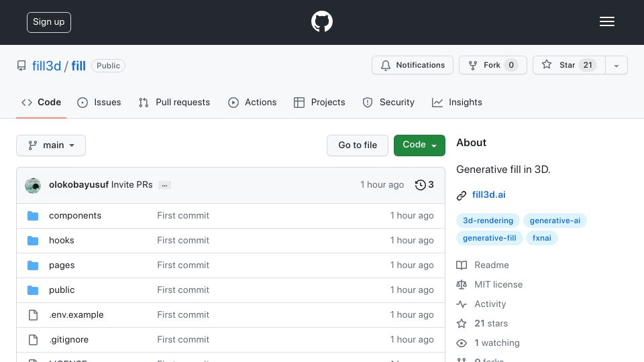
Task: Click the 1 hour ago commit timestamp in header row
Action: coord(382,185)
